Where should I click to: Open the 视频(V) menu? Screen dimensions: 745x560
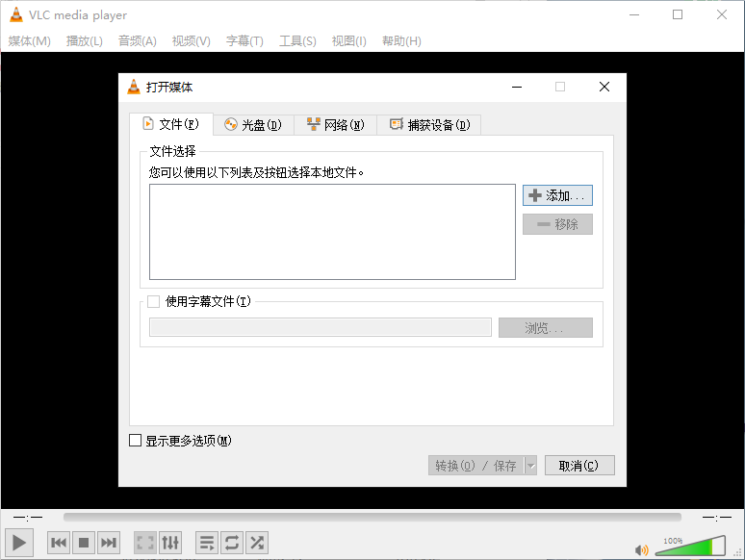pyautogui.click(x=191, y=41)
